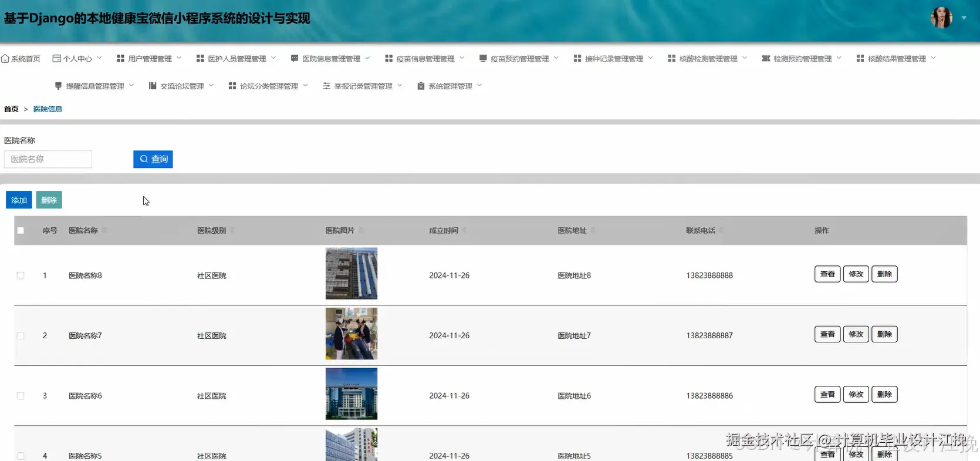Click 查看 for the 医院名称7 row
Screen dimensions: 980x461
point(827,334)
